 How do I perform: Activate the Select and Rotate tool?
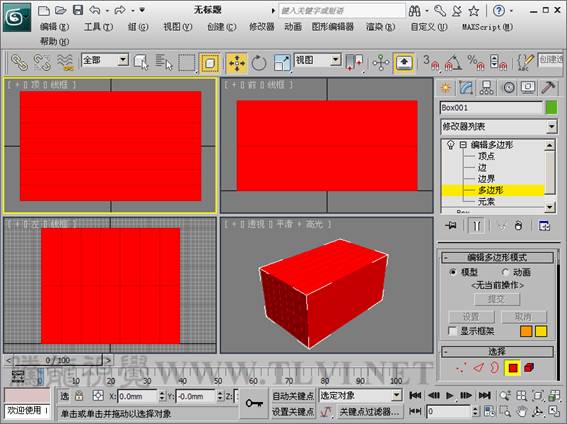pos(259,63)
